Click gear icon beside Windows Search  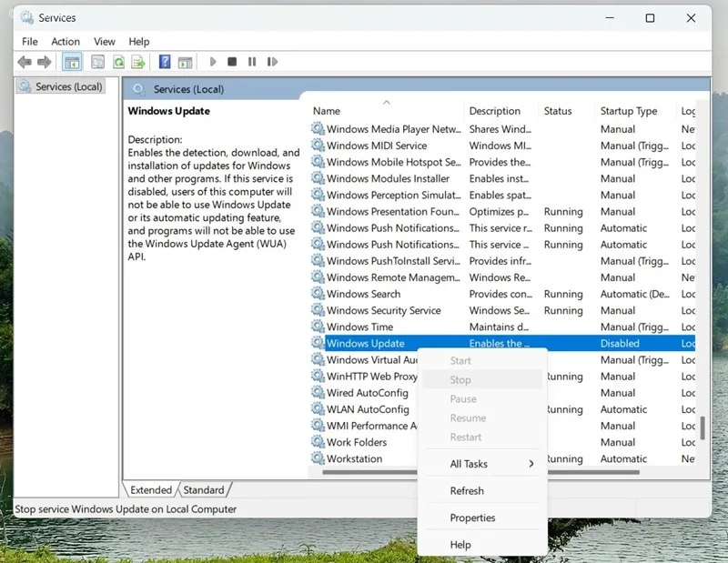pyautogui.click(x=318, y=294)
